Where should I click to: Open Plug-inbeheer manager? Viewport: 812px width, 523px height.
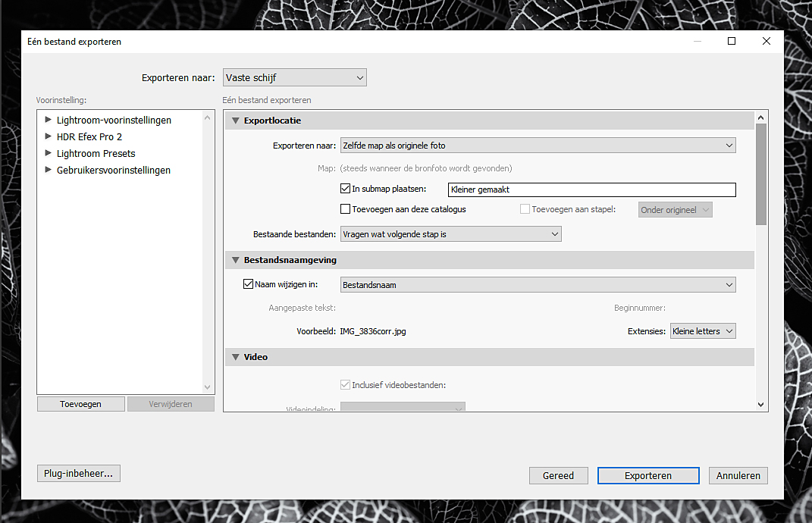[78, 474]
